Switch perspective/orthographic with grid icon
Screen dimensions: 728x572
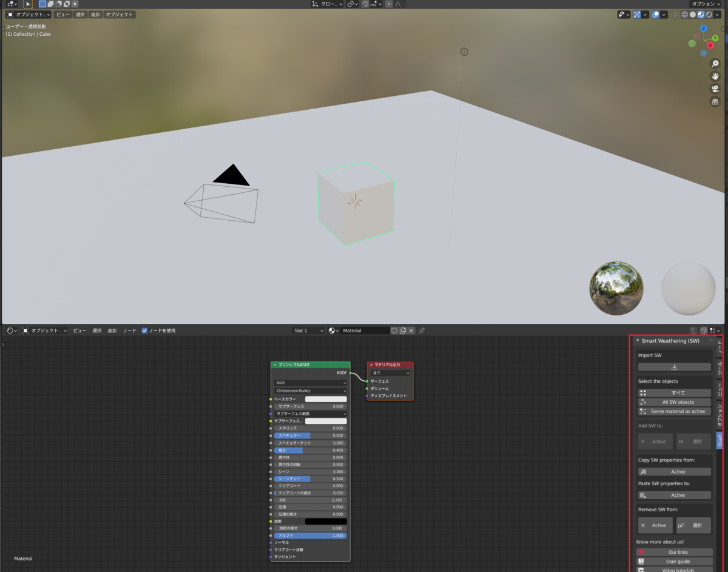coord(715,101)
